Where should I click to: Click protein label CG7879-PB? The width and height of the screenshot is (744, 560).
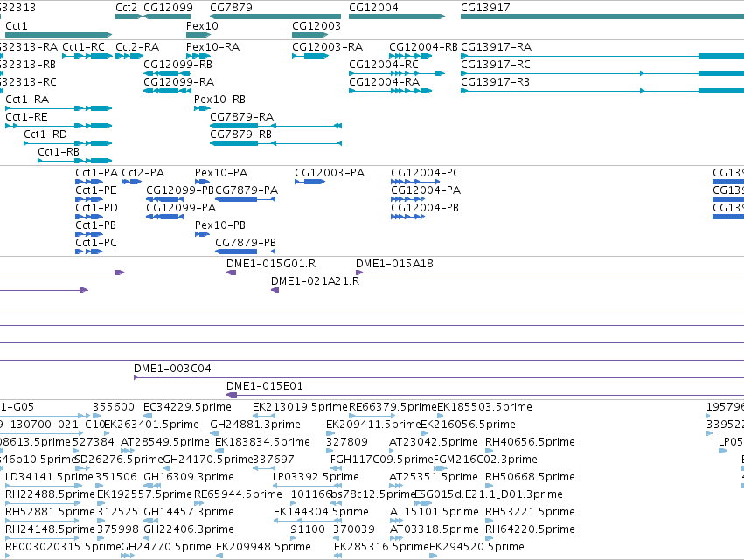coord(246,243)
